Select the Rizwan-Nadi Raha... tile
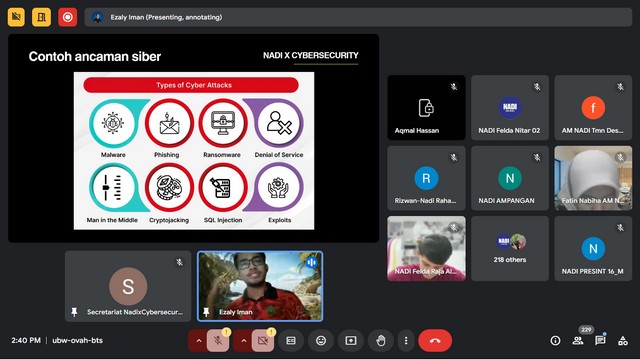The width and height of the screenshot is (640, 360). 426,178
